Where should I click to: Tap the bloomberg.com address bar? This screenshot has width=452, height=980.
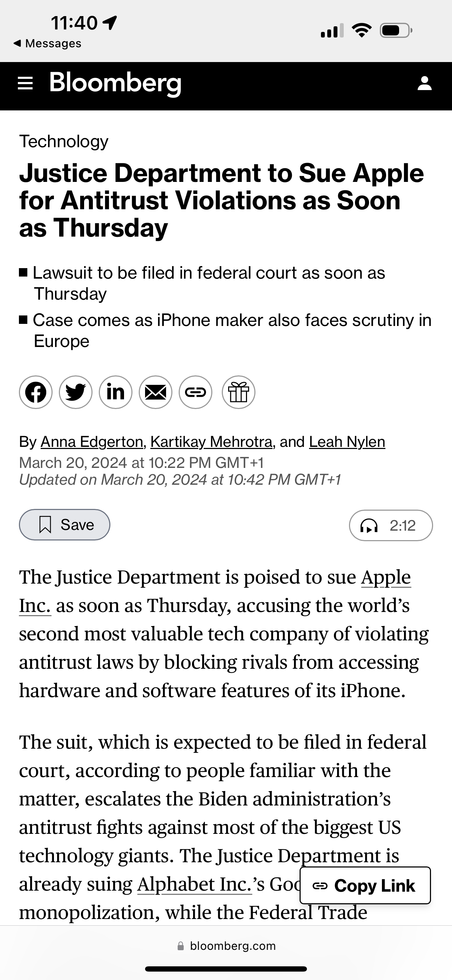click(x=226, y=946)
